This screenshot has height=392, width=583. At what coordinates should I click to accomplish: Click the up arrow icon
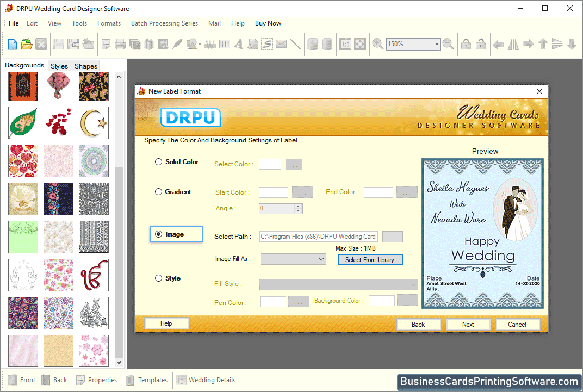coord(543,44)
